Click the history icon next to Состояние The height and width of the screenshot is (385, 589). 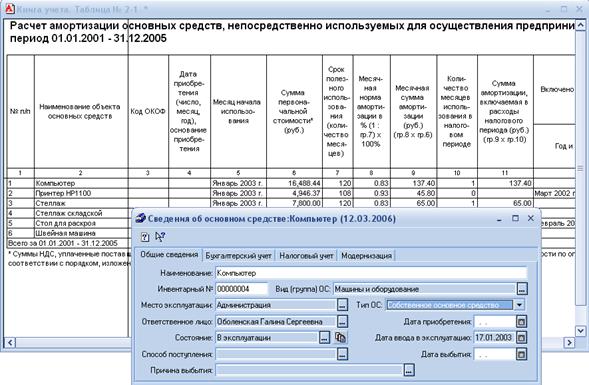[x=340, y=337]
